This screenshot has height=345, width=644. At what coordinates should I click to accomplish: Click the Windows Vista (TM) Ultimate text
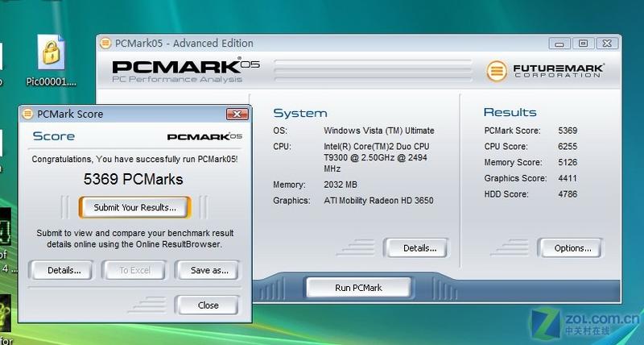(x=378, y=131)
